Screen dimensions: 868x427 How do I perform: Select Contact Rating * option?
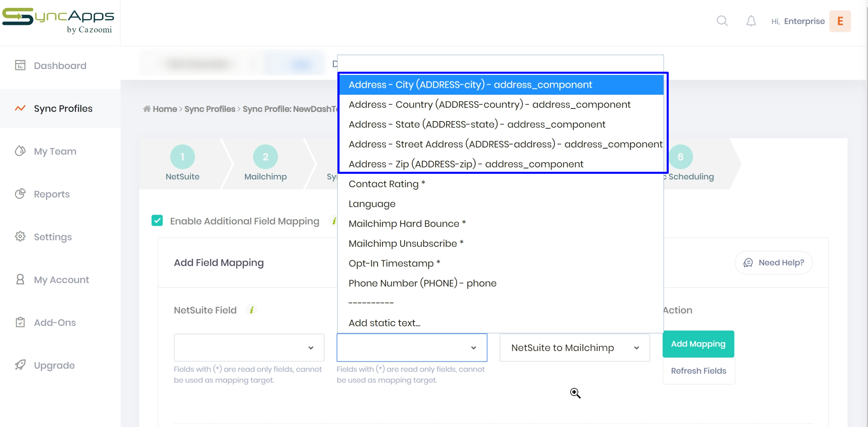(500, 184)
